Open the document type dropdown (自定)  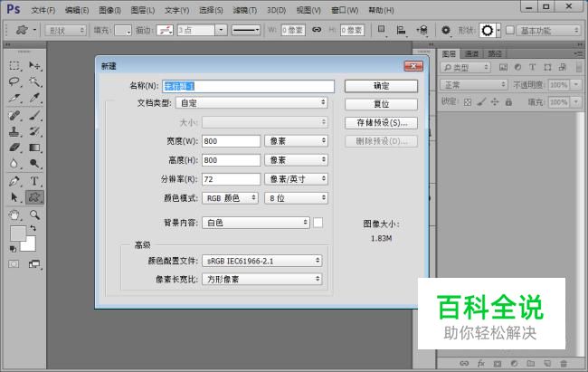point(251,103)
